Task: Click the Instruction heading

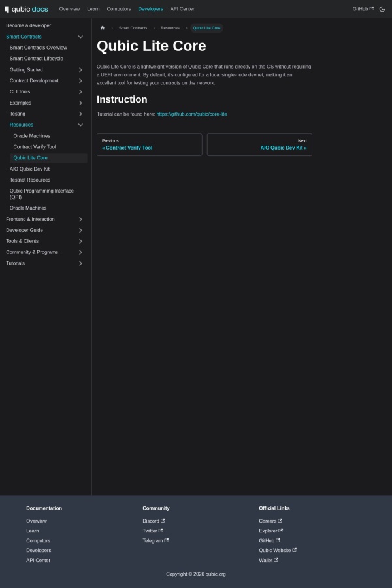Action: 122,99
